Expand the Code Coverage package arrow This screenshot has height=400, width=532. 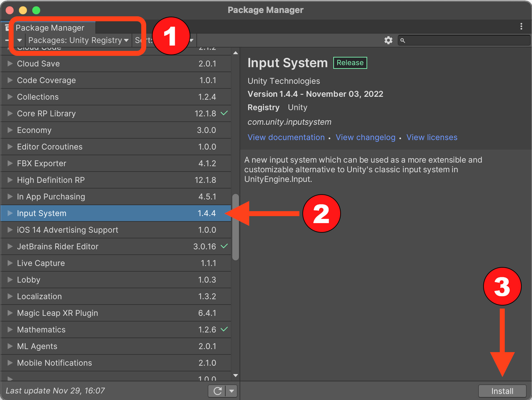[x=10, y=80]
